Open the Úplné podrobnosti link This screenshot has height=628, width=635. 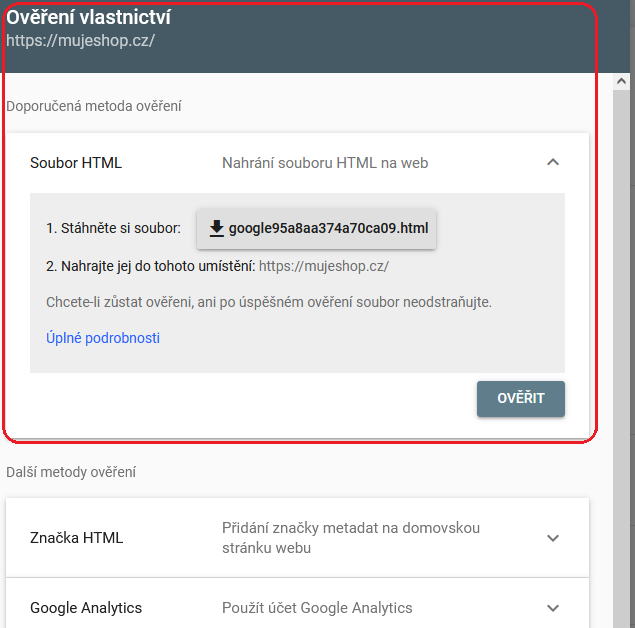(103, 338)
